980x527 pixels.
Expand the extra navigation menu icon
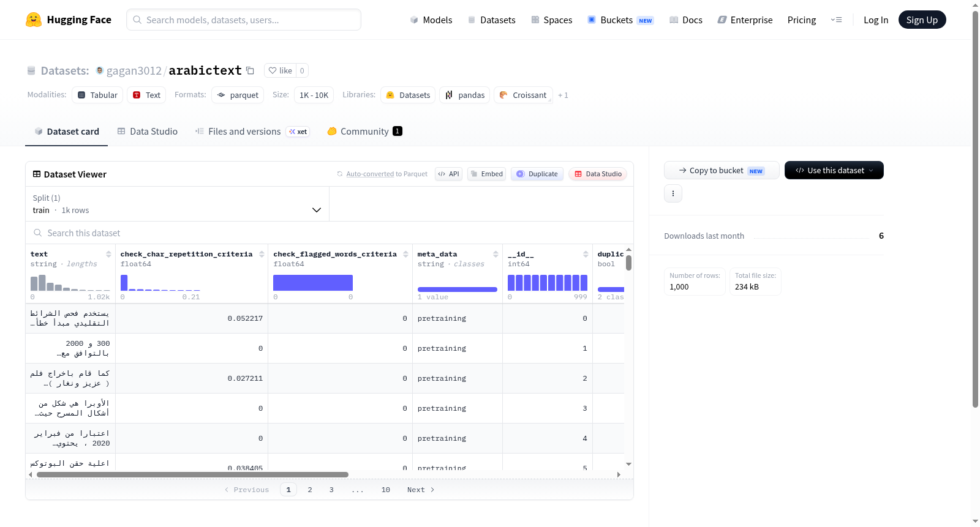pyautogui.click(x=836, y=20)
